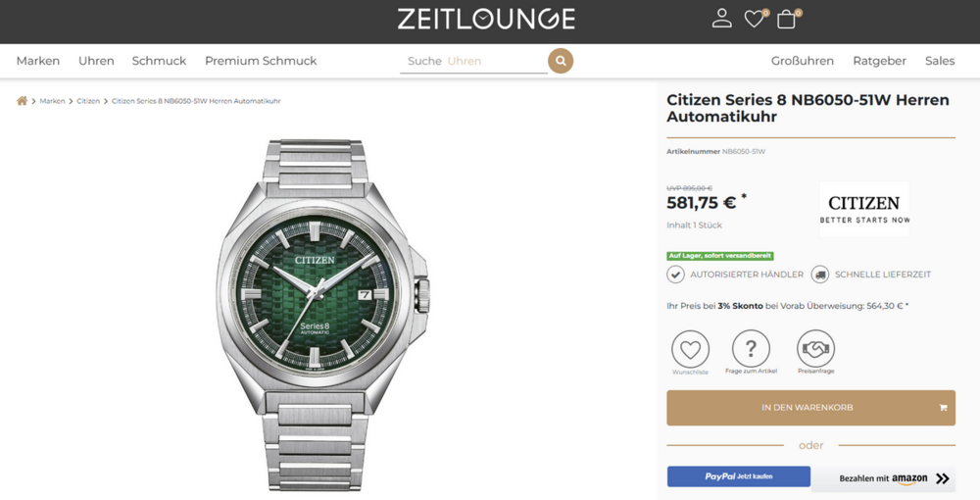
Task: Click the IN DEN WARENKORB button
Action: (810, 408)
